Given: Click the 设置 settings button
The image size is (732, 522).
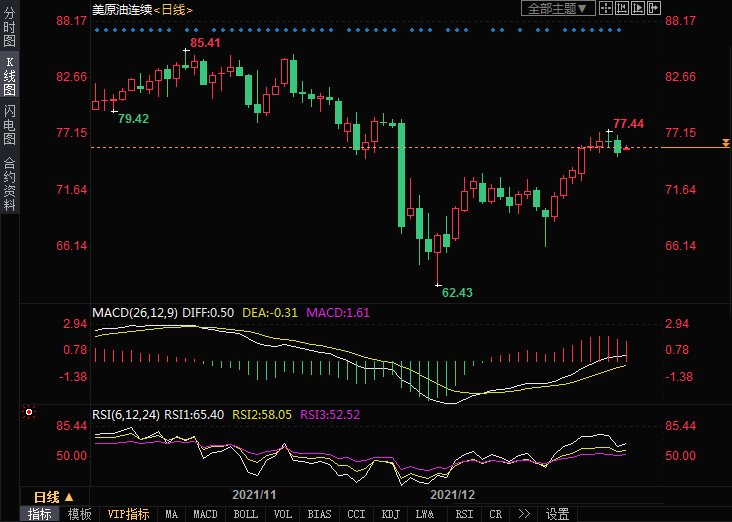Looking at the screenshot, I should point(557,514).
